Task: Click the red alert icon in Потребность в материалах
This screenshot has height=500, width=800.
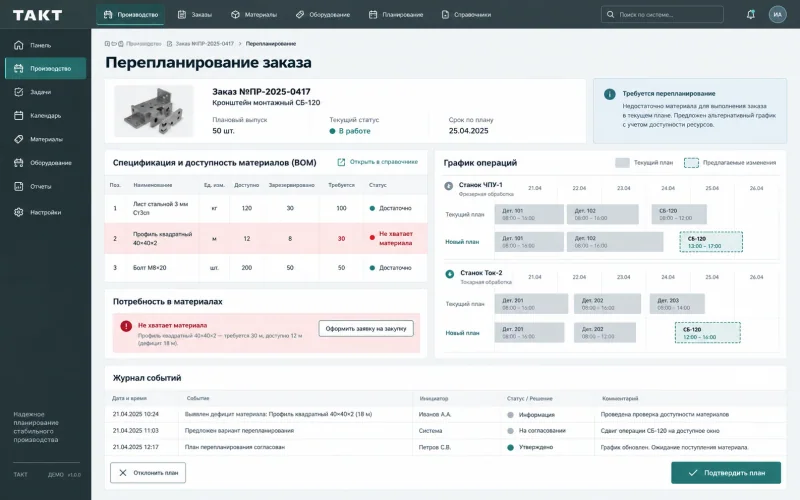Action: tap(126, 326)
